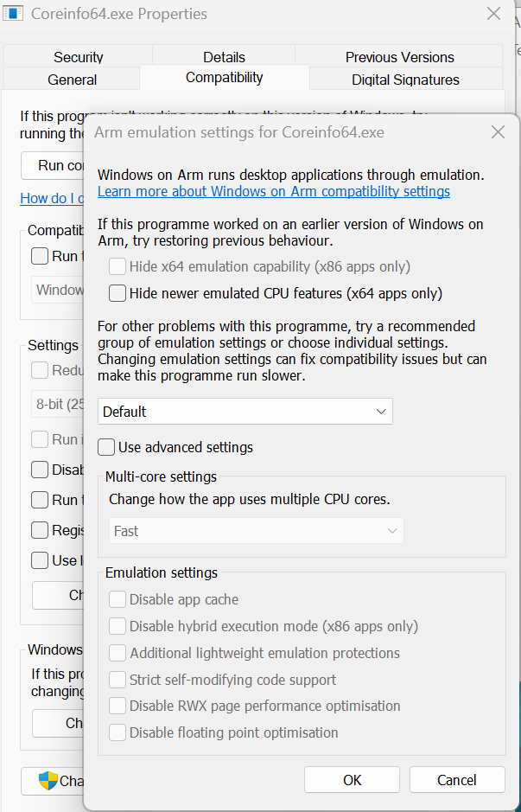Confirm settings with the OK button

coord(351,779)
